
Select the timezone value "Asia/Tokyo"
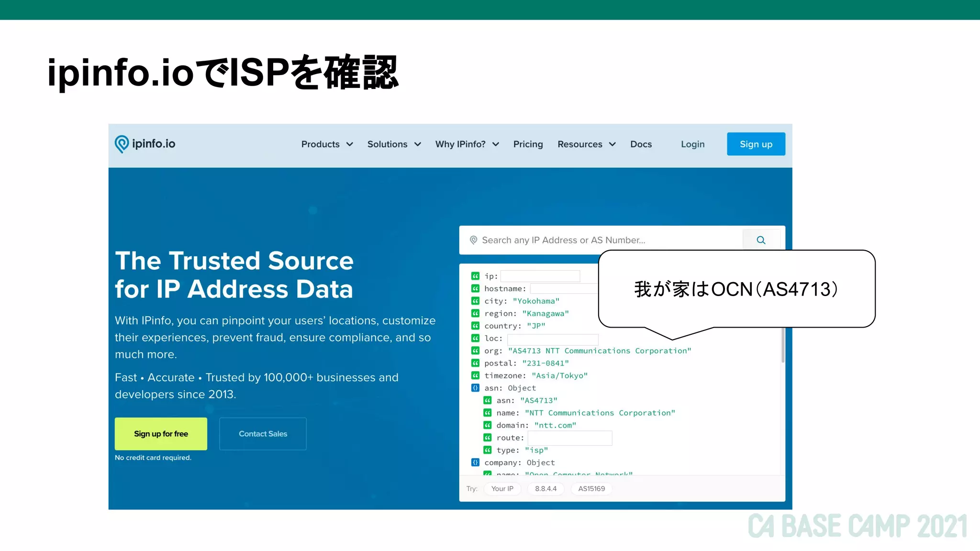point(559,375)
